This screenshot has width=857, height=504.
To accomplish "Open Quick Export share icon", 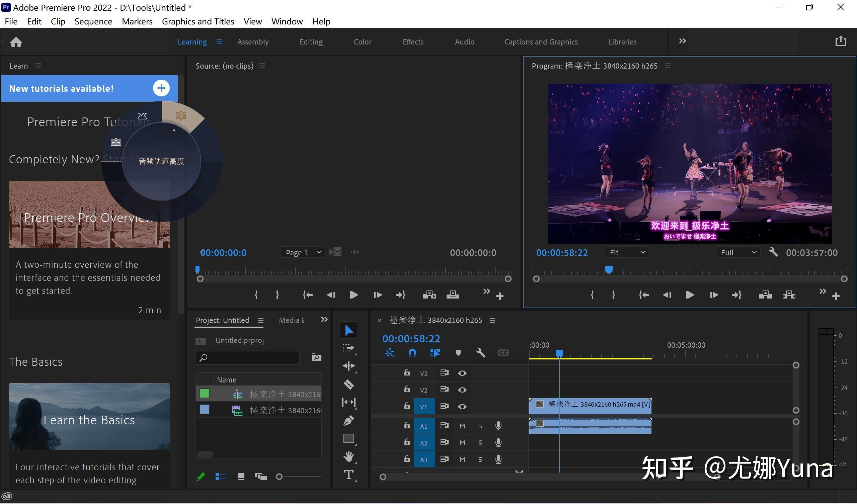I will [841, 41].
